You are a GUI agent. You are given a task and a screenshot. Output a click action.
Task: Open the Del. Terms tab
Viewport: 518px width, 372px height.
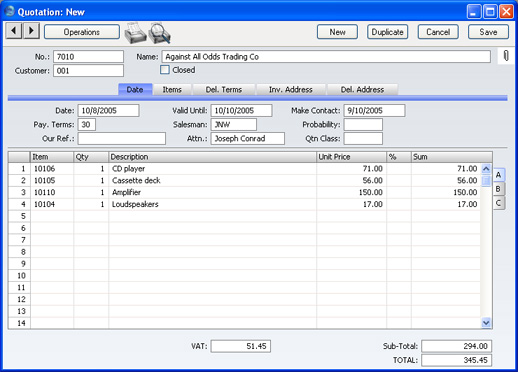(x=224, y=90)
